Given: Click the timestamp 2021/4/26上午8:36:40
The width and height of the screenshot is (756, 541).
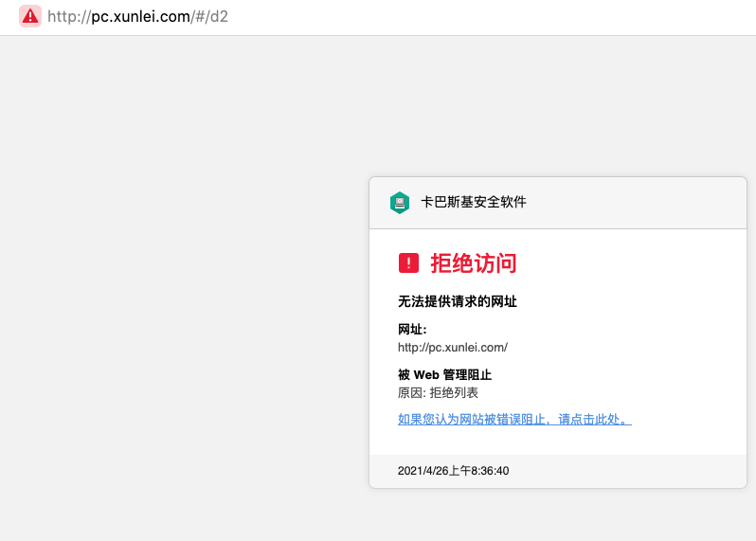Looking at the screenshot, I should coord(453,471).
